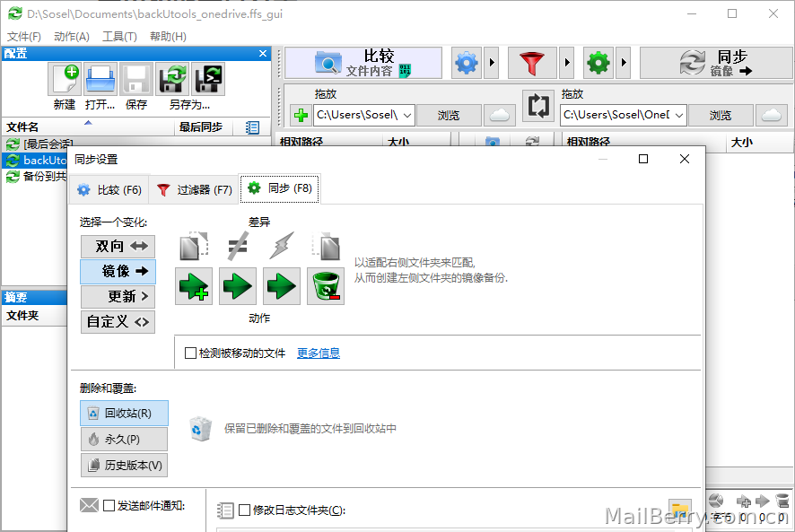Select 历史版本(V) deletion option

click(124, 465)
